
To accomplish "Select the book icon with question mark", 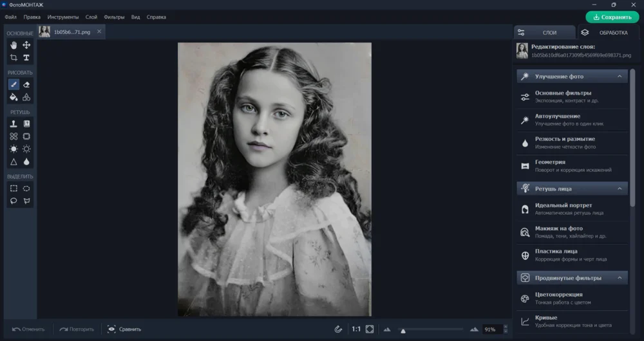I will click(x=26, y=124).
